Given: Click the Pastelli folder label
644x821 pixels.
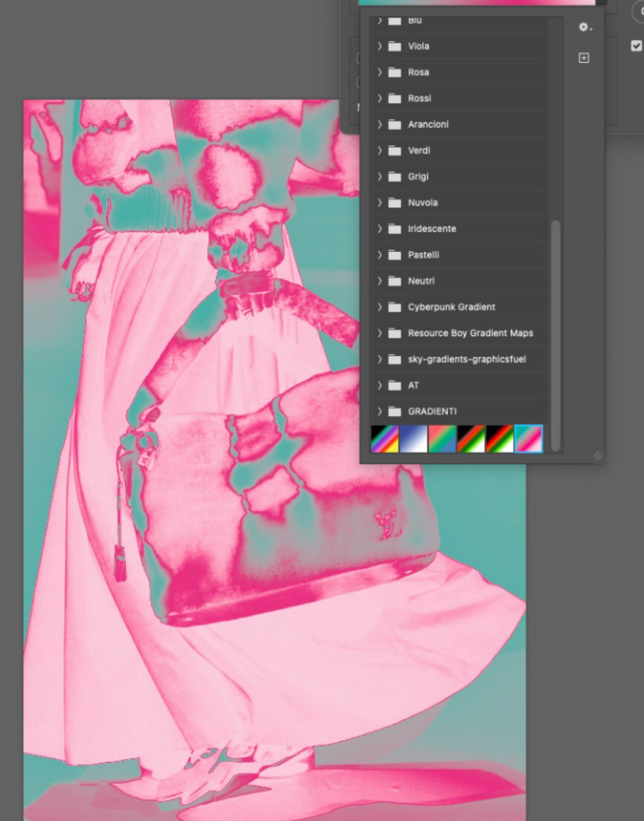Looking at the screenshot, I should point(423,255).
